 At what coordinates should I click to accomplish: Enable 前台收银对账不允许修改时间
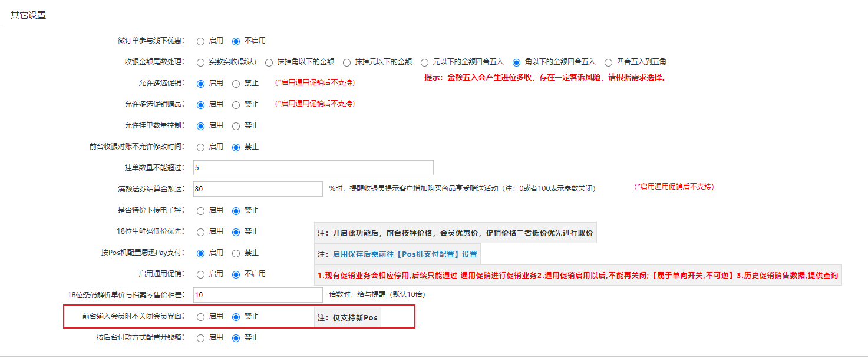coord(200,147)
